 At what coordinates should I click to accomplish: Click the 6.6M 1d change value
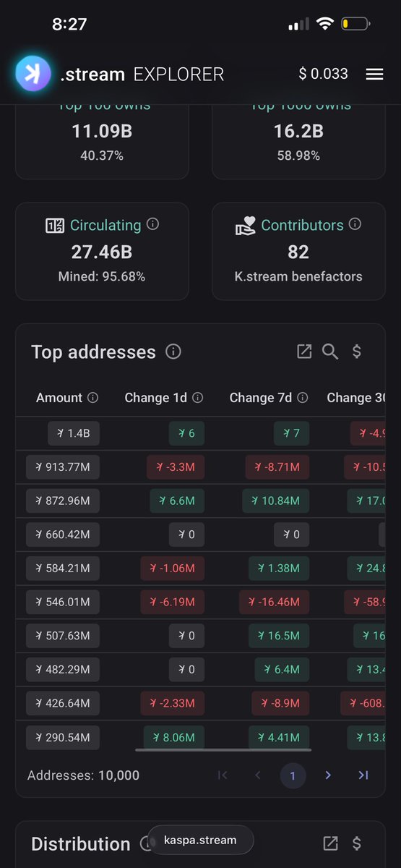click(x=177, y=501)
